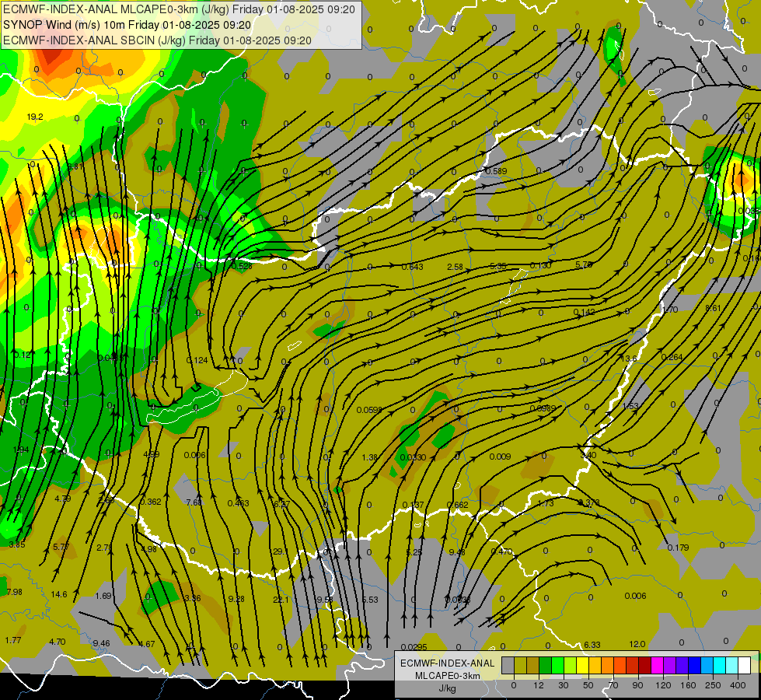The image size is (761, 700).
Task: Click the map value 0.643
Action: pos(413,267)
